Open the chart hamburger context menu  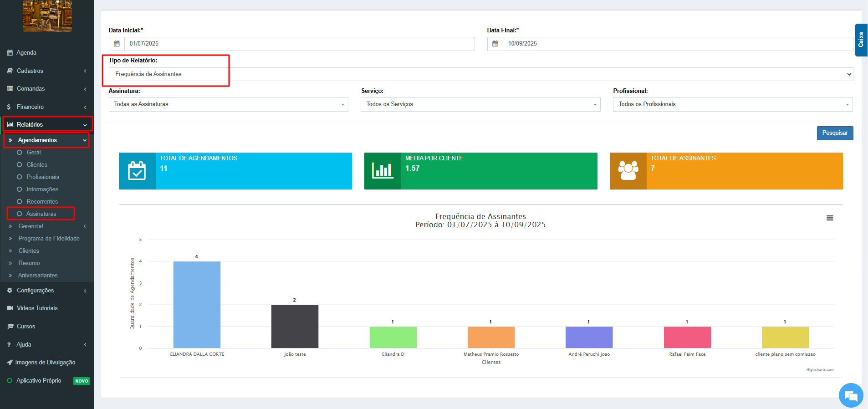[x=830, y=218]
